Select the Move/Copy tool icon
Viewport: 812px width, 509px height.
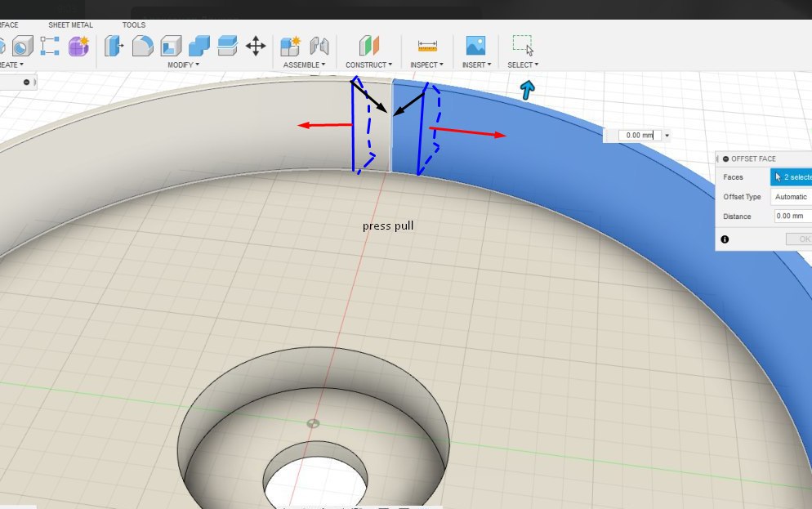[256, 46]
